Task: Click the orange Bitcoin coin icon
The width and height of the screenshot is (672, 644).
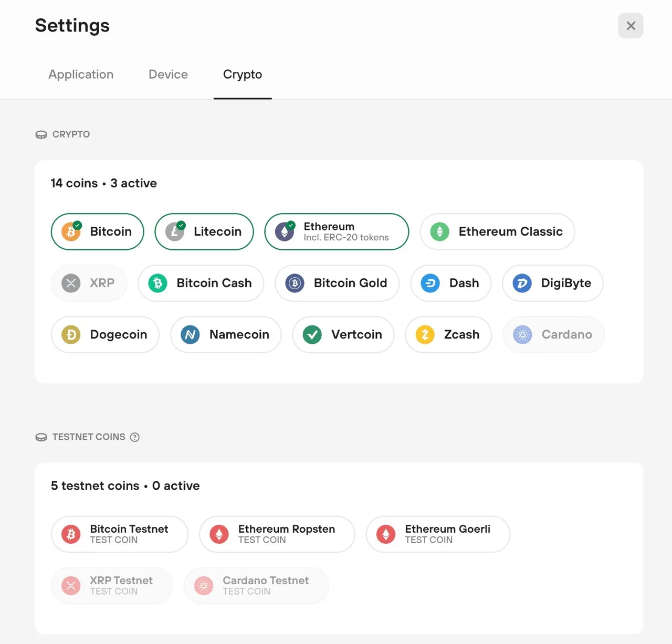Action: [x=71, y=231]
